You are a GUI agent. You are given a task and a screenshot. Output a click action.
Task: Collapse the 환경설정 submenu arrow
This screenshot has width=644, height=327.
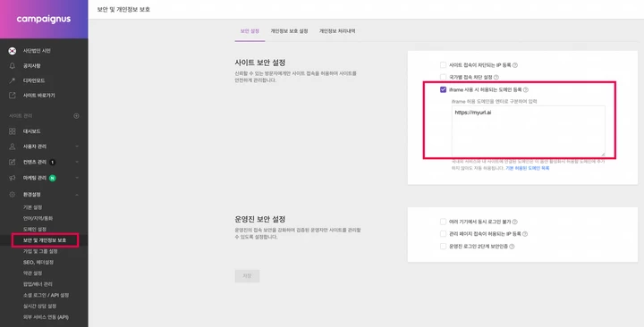click(77, 195)
